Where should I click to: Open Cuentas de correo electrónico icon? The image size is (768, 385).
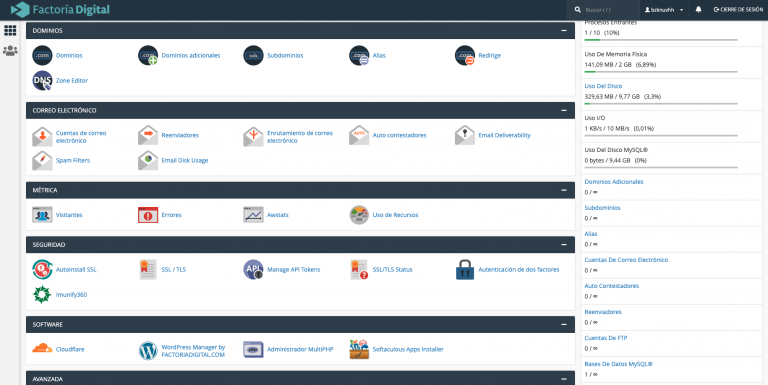coord(42,136)
